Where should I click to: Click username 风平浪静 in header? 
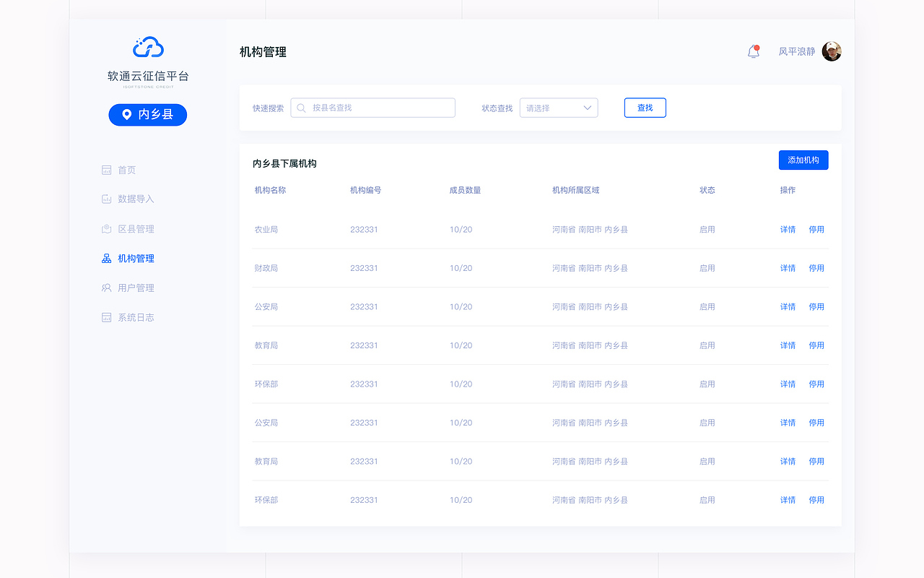(x=797, y=51)
